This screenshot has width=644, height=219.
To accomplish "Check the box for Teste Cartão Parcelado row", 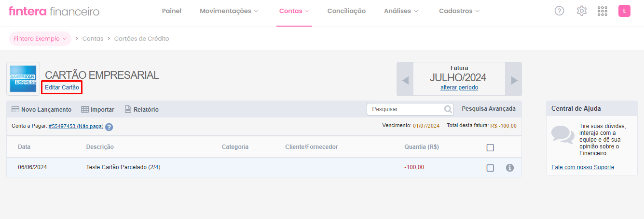I will coord(490,168).
